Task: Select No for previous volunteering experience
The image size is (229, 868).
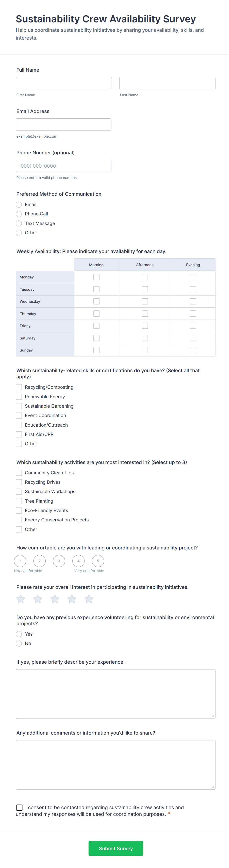Action: (x=19, y=643)
